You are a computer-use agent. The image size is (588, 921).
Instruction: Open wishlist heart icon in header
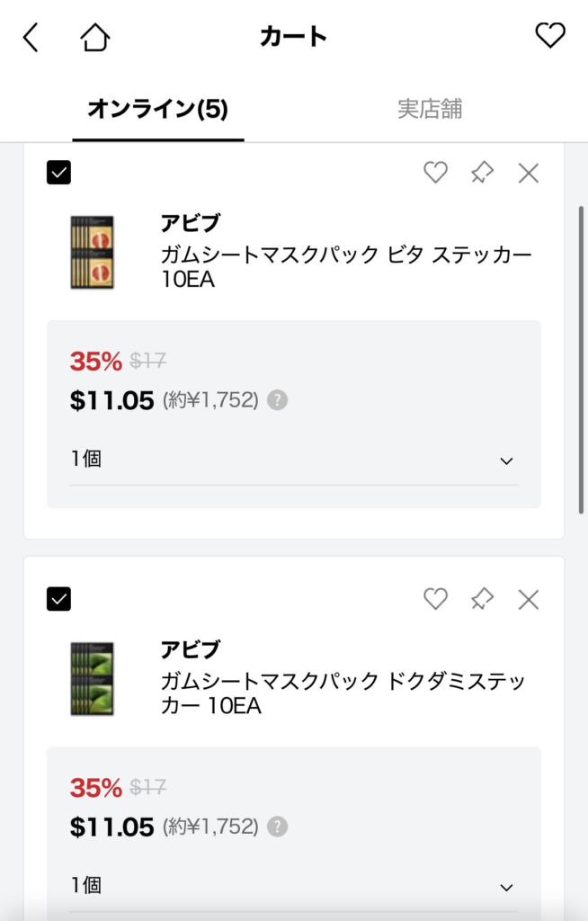pos(549,36)
